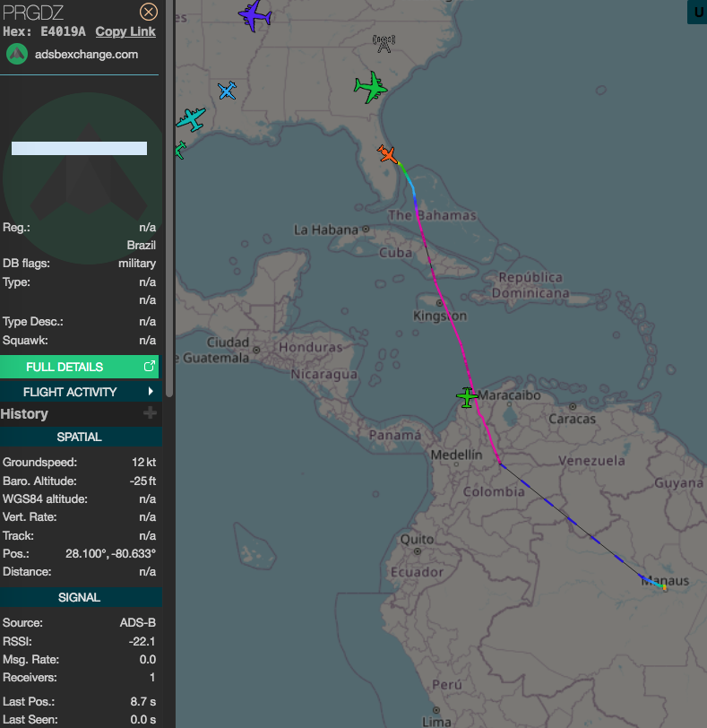Close the PRGDZ aircraft info panel
The height and width of the screenshot is (728, 707).
pos(149,12)
